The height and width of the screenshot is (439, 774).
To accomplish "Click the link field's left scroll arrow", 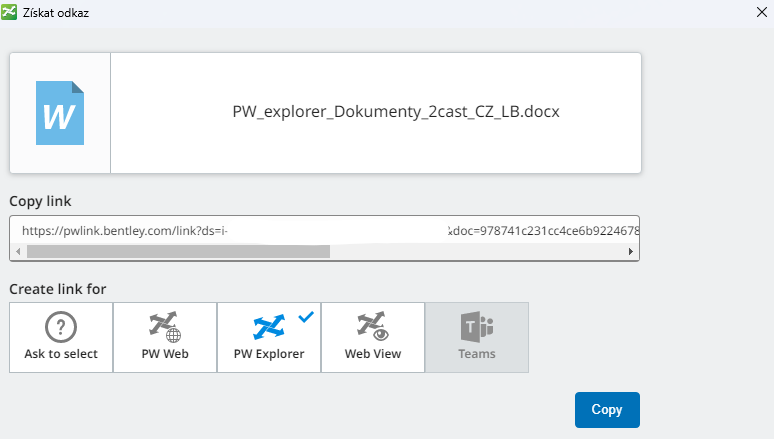I will pyautogui.click(x=17, y=252).
